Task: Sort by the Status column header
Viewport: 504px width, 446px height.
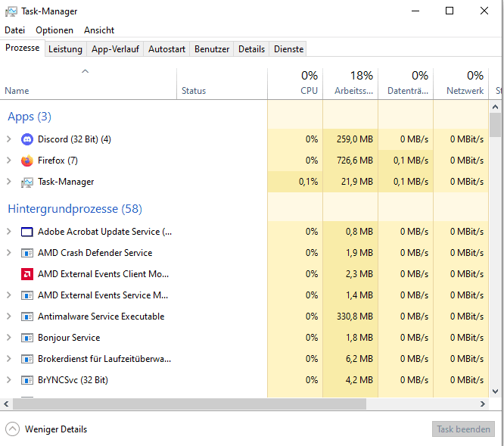Action: coord(222,83)
